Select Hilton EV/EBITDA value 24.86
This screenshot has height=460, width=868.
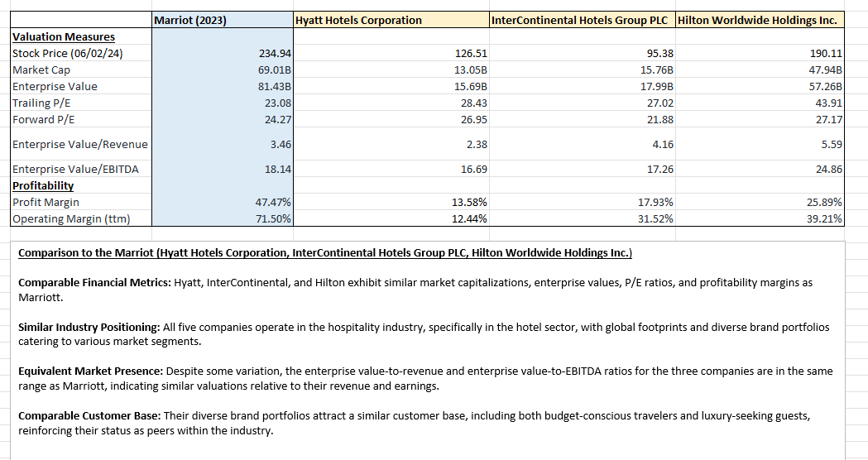tap(760, 170)
